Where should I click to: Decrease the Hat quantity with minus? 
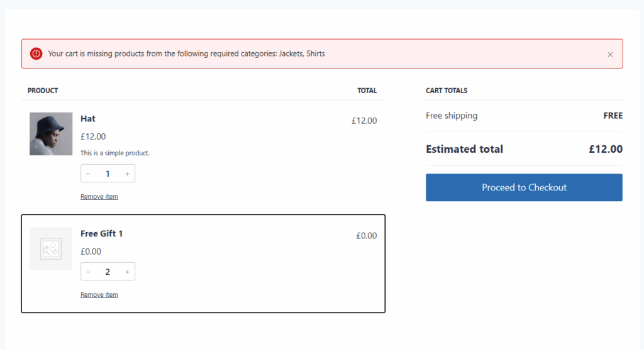[x=88, y=174]
